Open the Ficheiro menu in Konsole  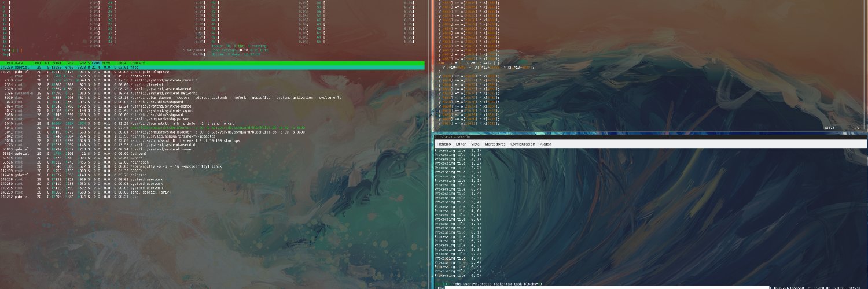(x=444, y=144)
